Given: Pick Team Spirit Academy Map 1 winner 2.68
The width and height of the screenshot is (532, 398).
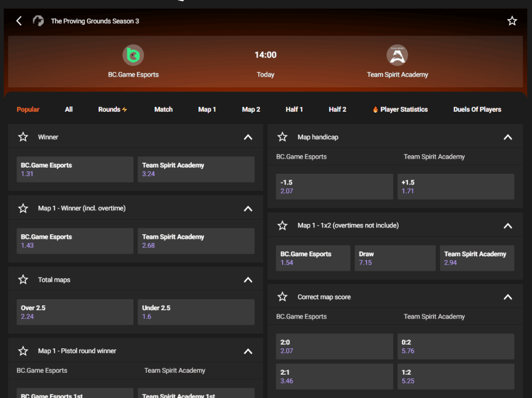Looking at the screenshot, I should (196, 241).
